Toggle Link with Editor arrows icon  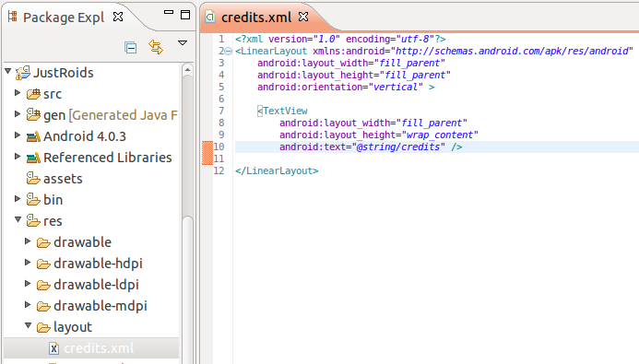[x=156, y=47]
